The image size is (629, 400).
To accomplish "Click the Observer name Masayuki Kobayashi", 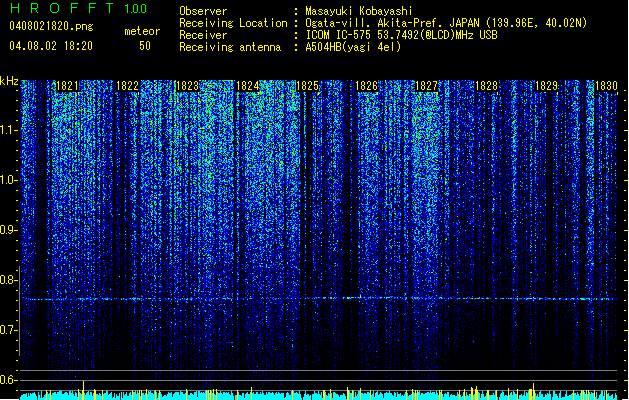I will tap(359, 11).
